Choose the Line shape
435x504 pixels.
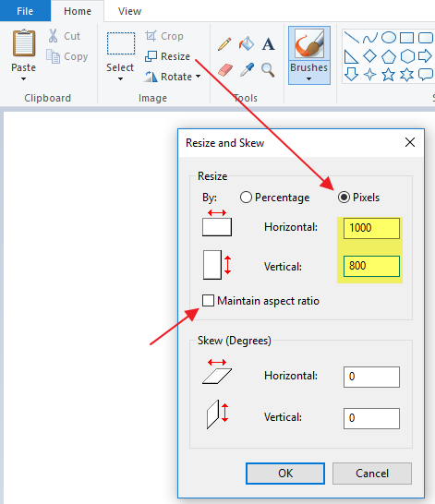pyautogui.click(x=351, y=37)
